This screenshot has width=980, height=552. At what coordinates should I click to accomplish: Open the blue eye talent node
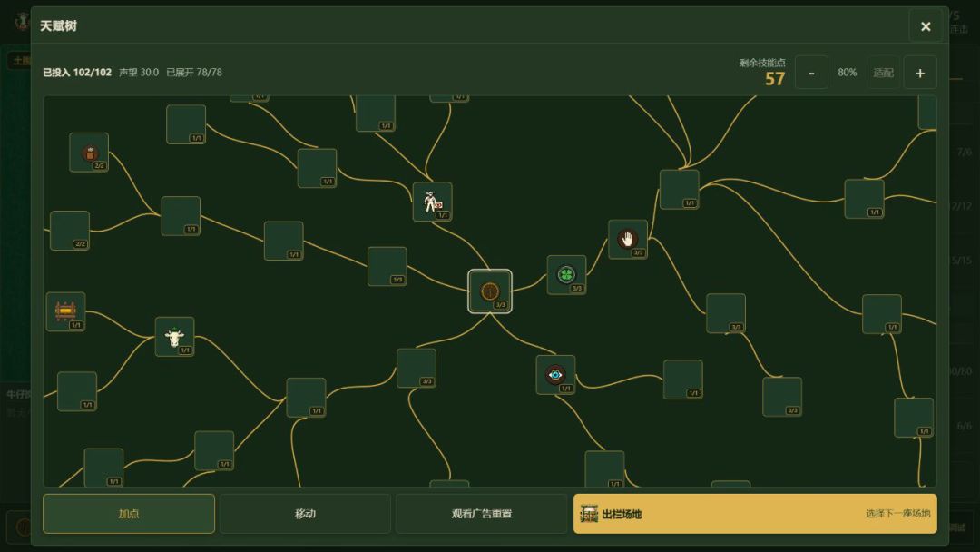[555, 374]
